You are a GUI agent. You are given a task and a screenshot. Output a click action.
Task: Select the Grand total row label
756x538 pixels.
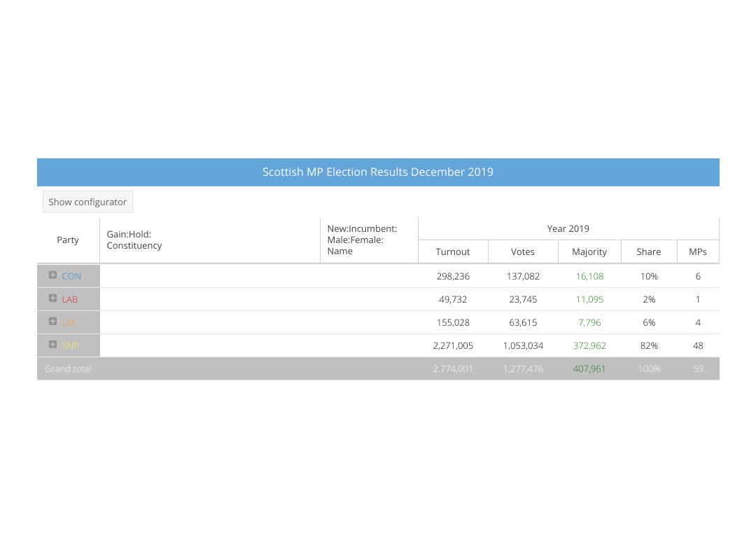[x=68, y=368]
